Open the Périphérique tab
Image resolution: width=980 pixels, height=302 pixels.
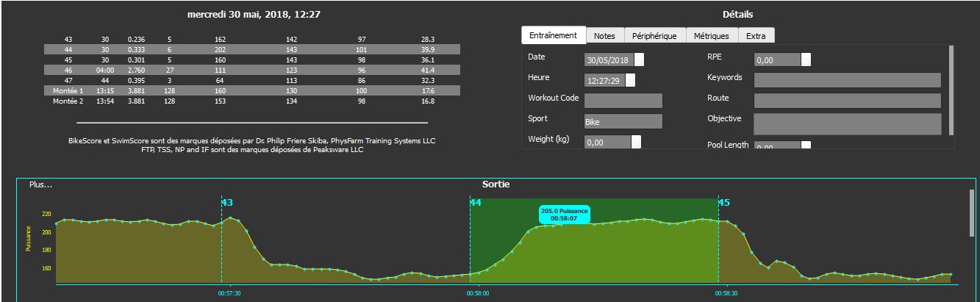tap(654, 36)
